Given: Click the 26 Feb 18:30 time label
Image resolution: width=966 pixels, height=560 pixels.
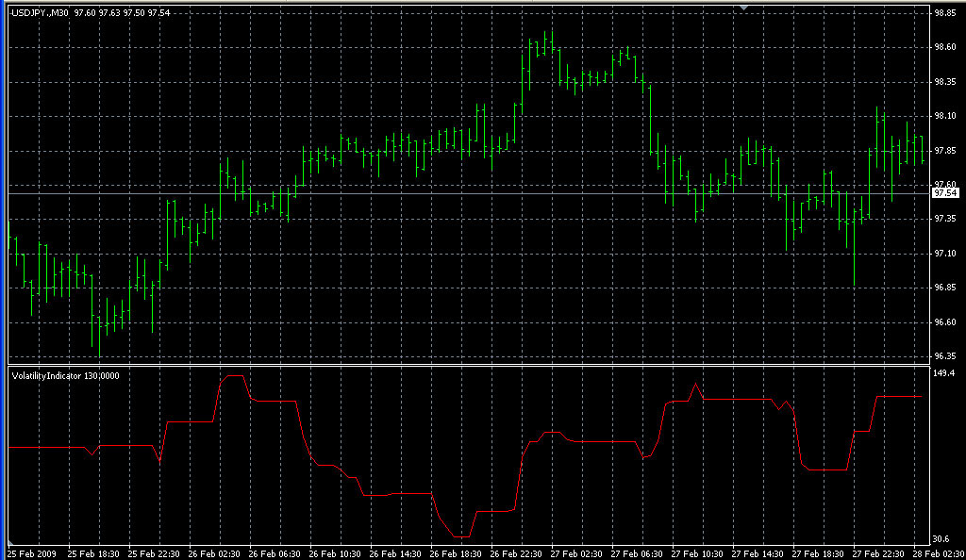Looking at the screenshot, I should coord(456,553).
